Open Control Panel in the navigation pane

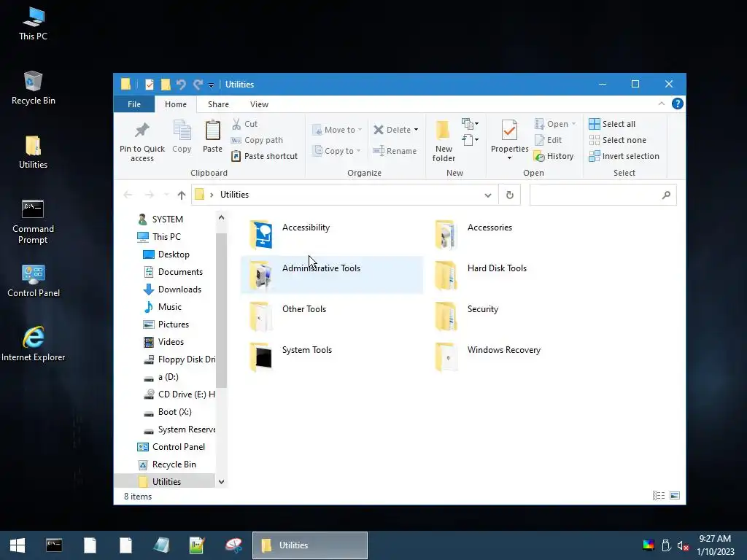(178, 447)
